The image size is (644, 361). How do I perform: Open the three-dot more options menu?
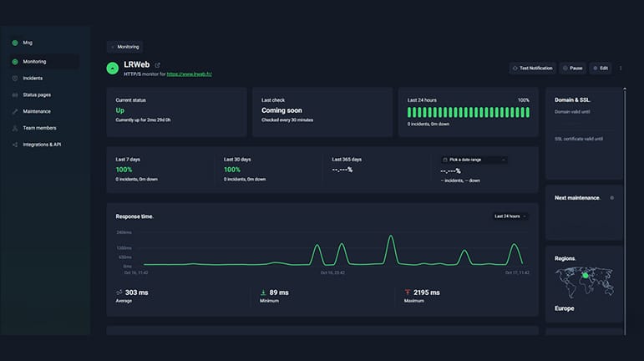click(x=621, y=69)
